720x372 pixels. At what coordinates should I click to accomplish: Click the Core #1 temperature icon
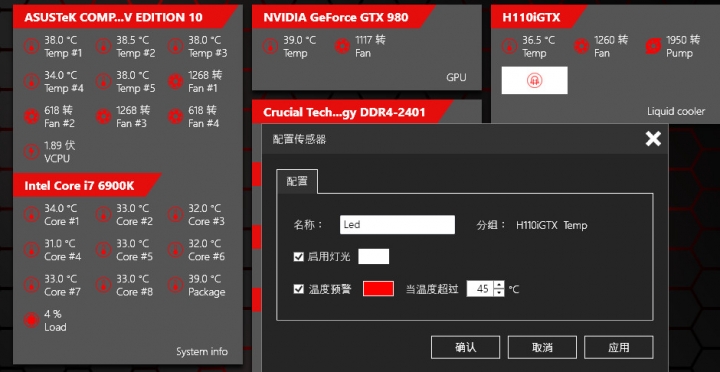pyautogui.click(x=31, y=214)
